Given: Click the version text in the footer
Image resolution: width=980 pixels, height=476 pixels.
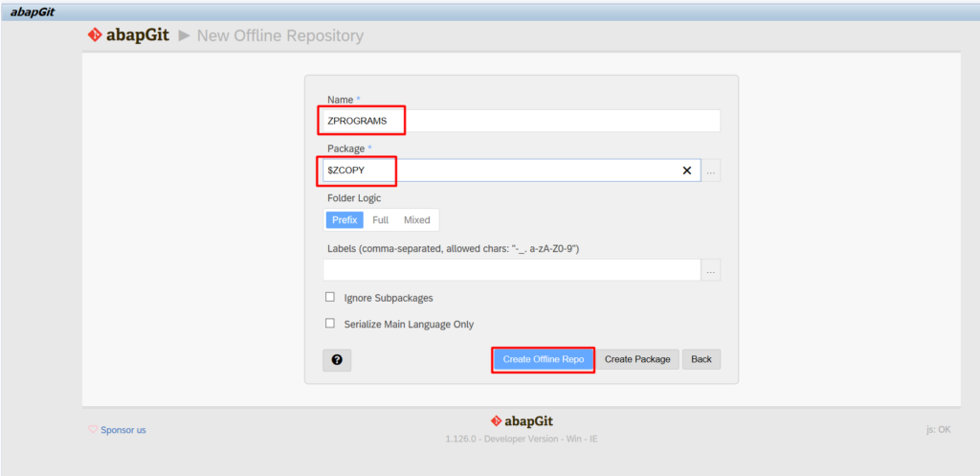Looking at the screenshot, I should tap(521, 440).
